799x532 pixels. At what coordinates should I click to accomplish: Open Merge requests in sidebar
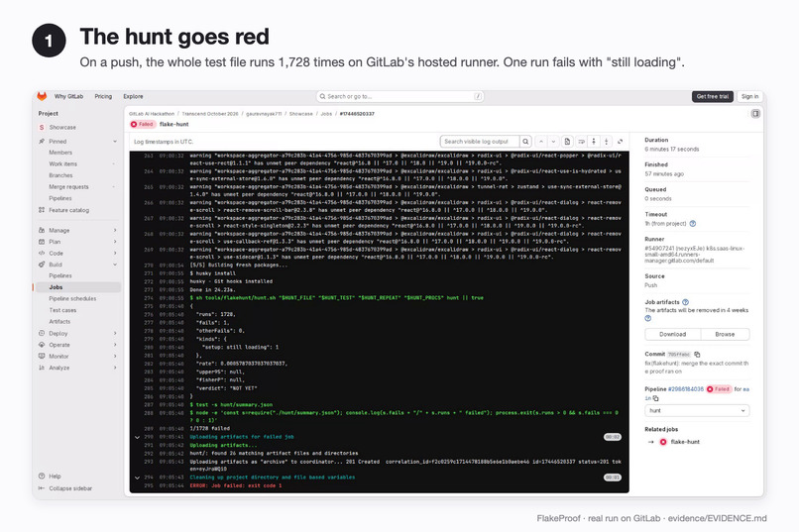tap(68, 187)
